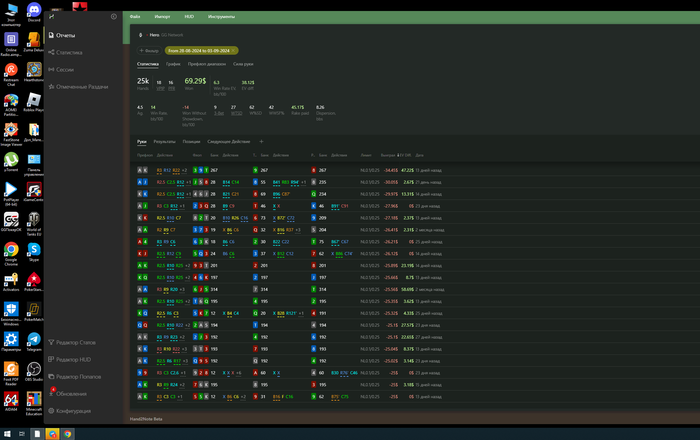Open uTorrent desktop shortcut

tap(11, 162)
